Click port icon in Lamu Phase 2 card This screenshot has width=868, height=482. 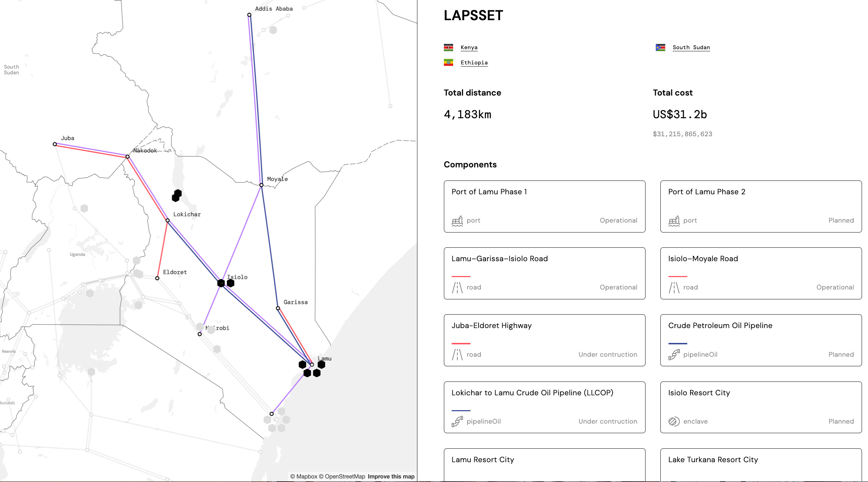point(674,221)
